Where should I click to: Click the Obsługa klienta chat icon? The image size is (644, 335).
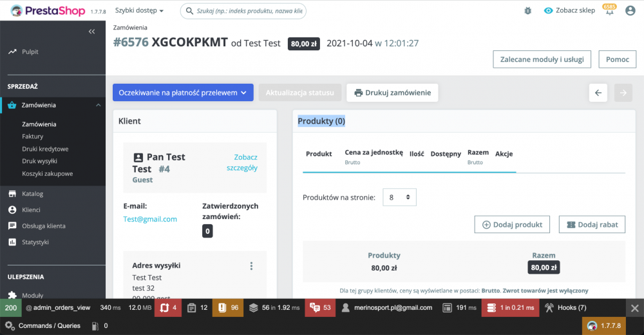point(12,225)
